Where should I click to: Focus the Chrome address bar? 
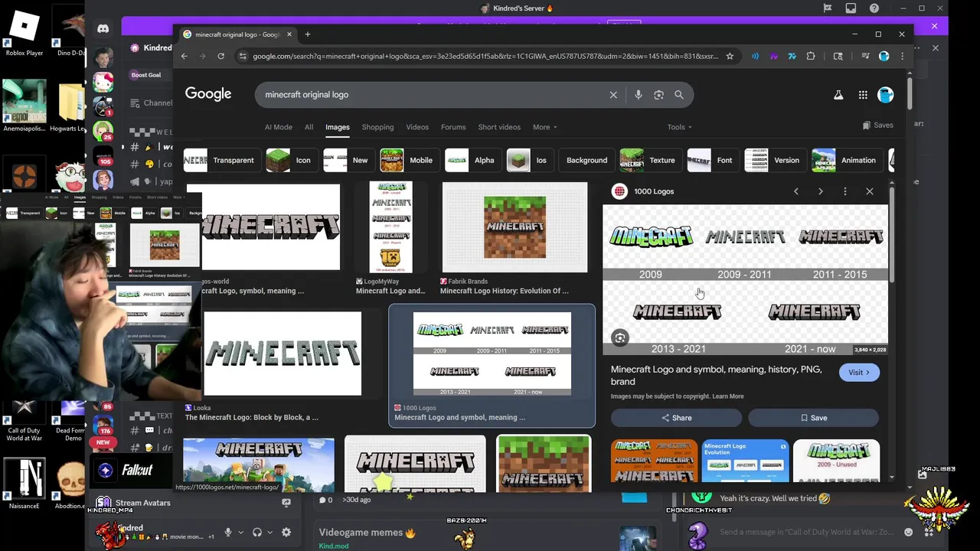point(485,56)
